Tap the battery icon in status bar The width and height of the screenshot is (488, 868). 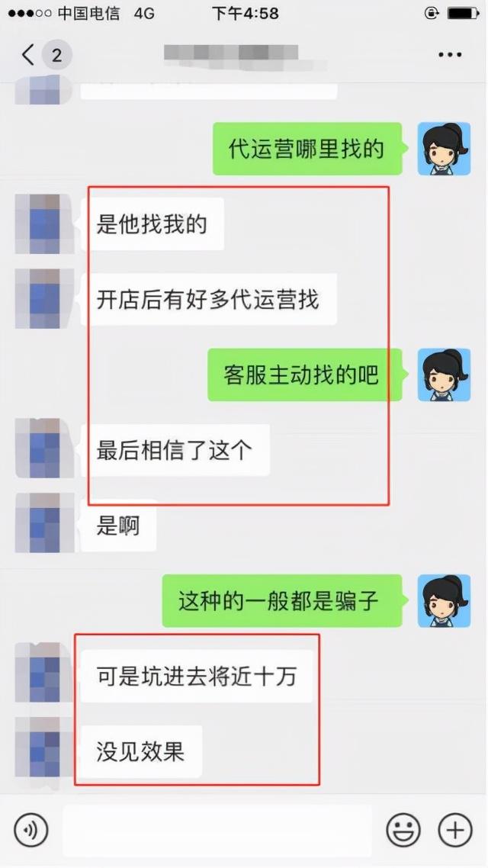pyautogui.click(x=463, y=13)
